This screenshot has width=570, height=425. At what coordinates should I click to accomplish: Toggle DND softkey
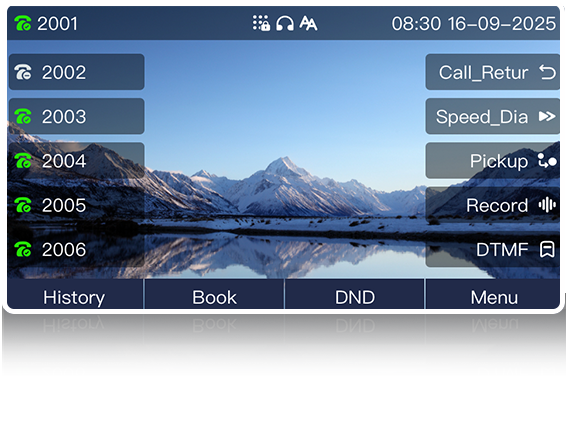click(354, 297)
